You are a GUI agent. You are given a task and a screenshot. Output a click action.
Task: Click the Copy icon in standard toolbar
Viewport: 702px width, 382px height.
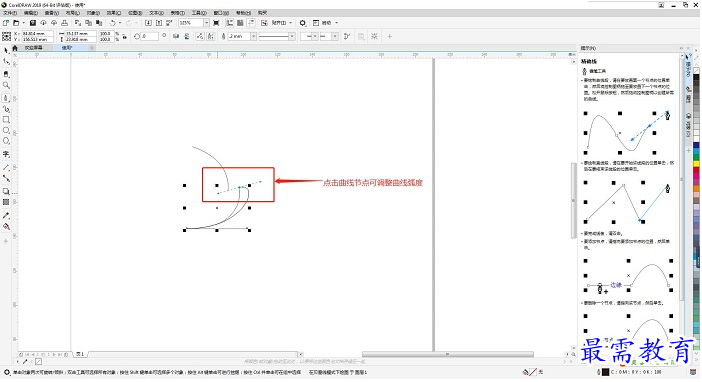[x=88, y=23]
